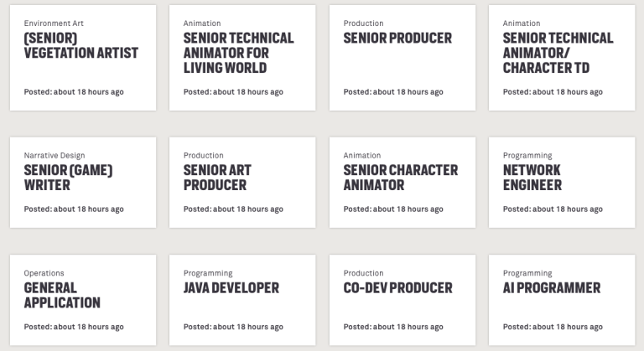Open Senior Technical Animator for Living World
This screenshot has height=351, width=644.
click(x=242, y=58)
